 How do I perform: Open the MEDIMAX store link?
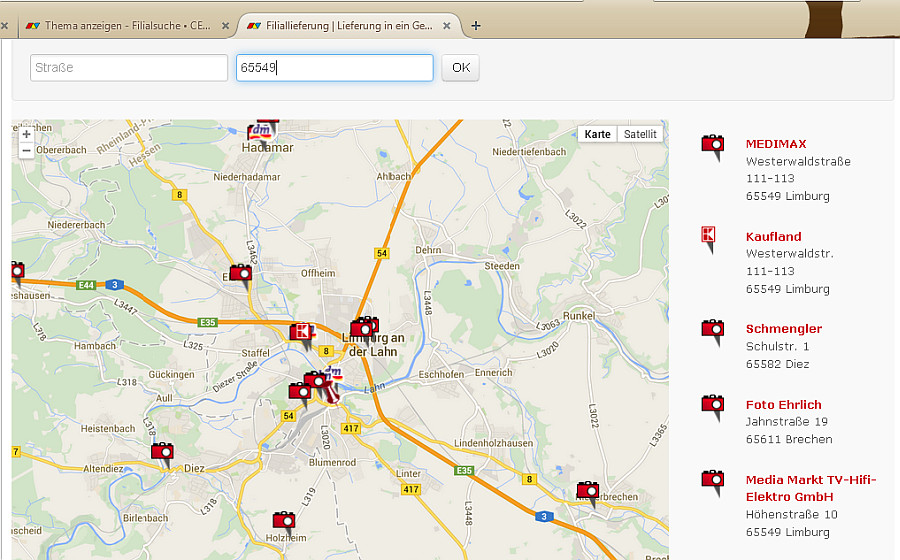click(775, 144)
